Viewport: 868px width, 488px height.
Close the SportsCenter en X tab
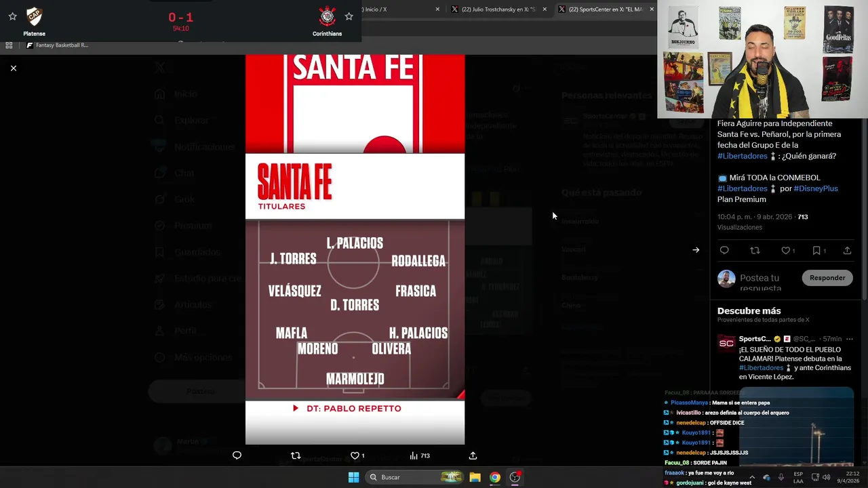pos(652,9)
